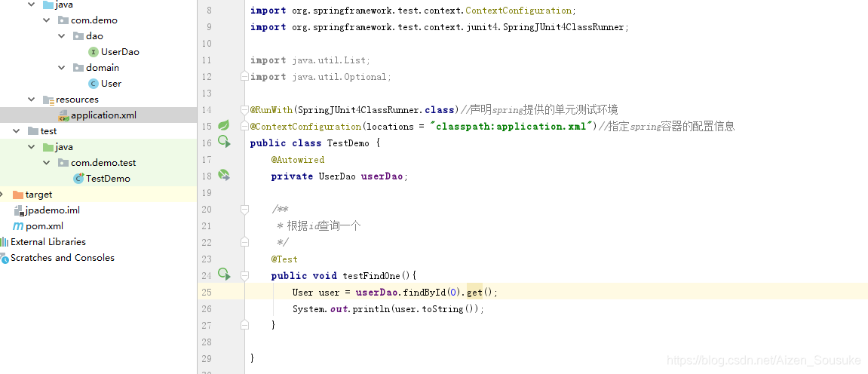Viewport: 868px width, 374px height.
Task: Collapse the green test java folder node
Action: pos(32,147)
